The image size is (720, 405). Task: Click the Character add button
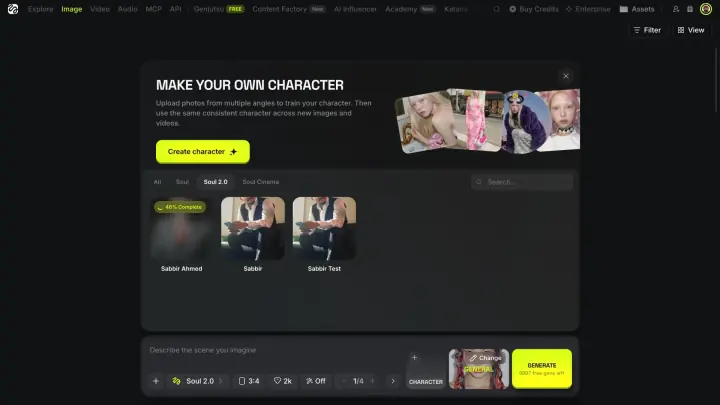[x=426, y=369]
